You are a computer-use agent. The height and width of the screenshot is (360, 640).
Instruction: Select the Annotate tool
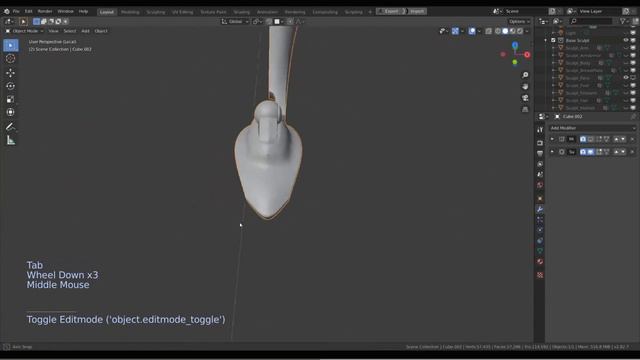coord(11,127)
